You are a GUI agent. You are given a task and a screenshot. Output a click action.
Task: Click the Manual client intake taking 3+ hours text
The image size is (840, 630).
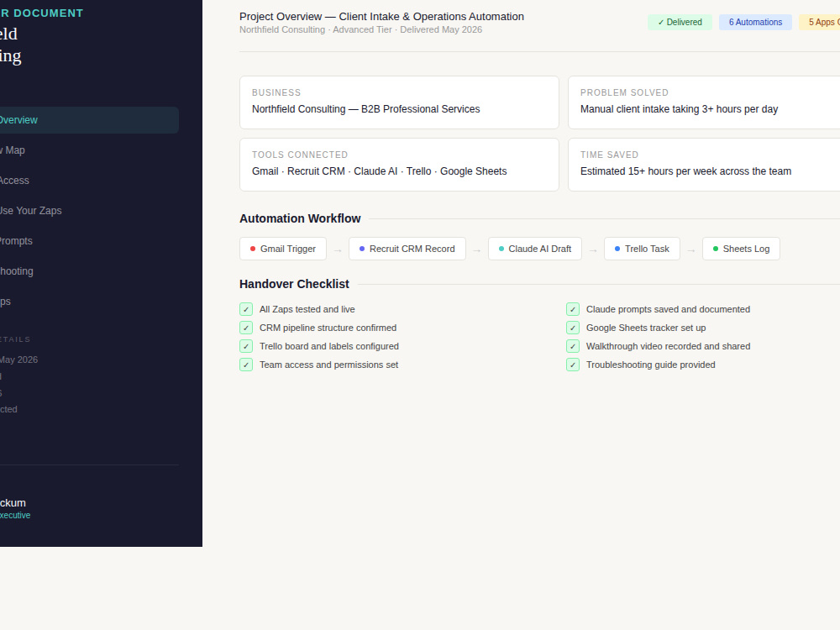679,109
